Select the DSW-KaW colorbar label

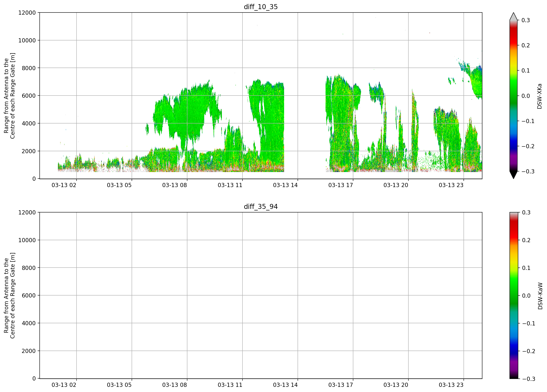(540, 296)
